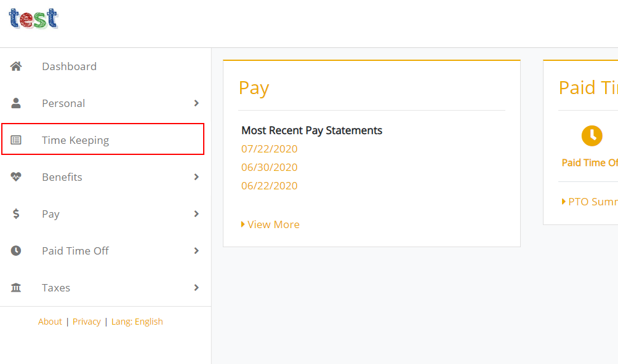Expand the Paid Time Off sidebar chevron
618x364 pixels.
pos(196,251)
